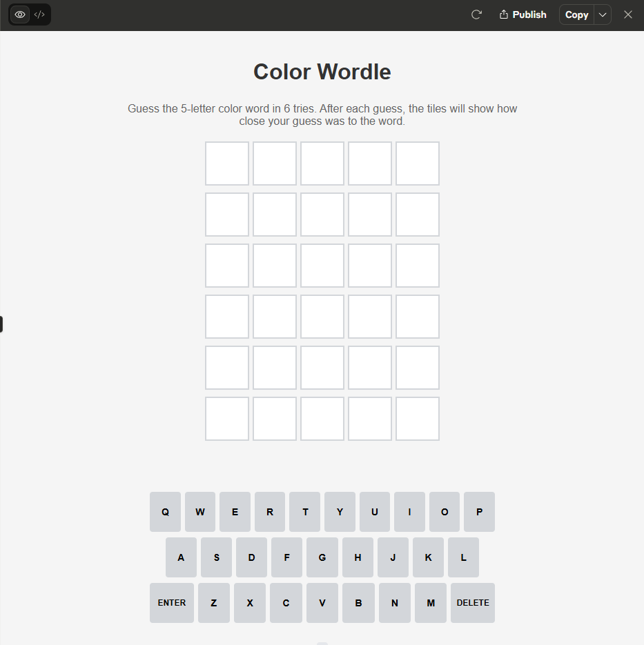
Task: Tap the Q key
Action: coord(165,512)
